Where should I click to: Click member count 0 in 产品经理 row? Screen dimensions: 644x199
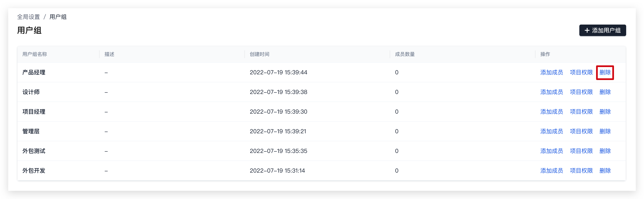click(x=397, y=72)
